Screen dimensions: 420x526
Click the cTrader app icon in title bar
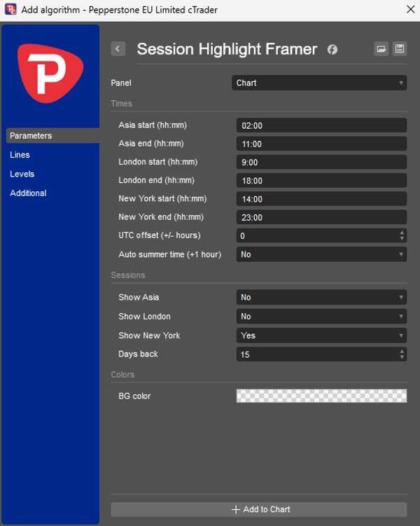click(10, 9)
